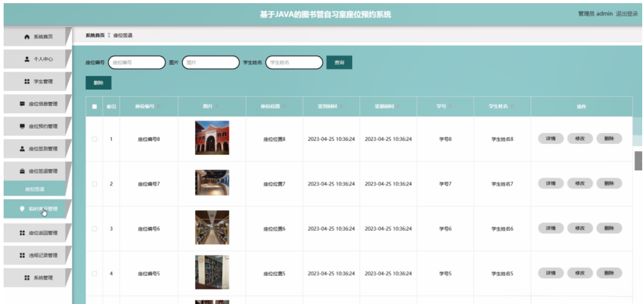Sort table by 座位编号 column arrows
The width and height of the screenshot is (644, 304).
coord(159,107)
